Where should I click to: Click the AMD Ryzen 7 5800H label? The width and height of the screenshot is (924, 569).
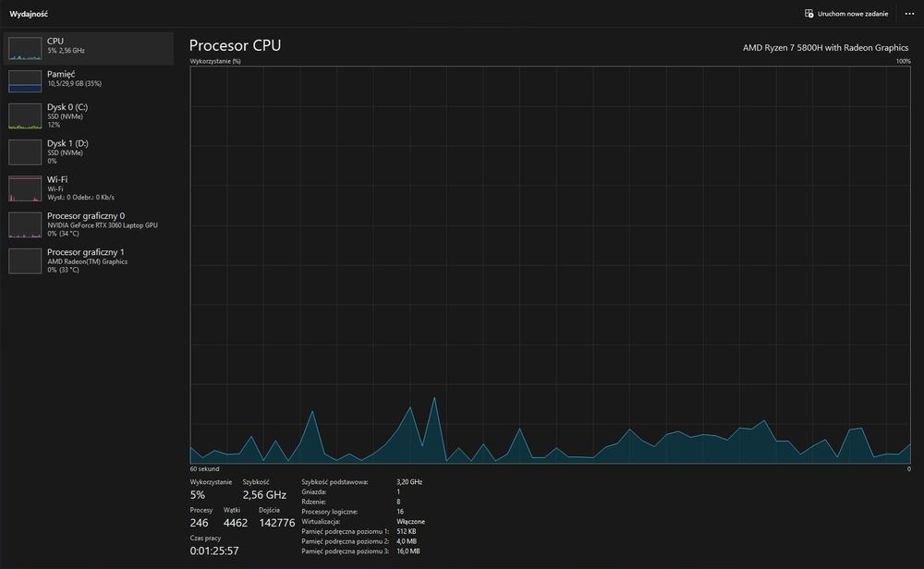(825, 48)
